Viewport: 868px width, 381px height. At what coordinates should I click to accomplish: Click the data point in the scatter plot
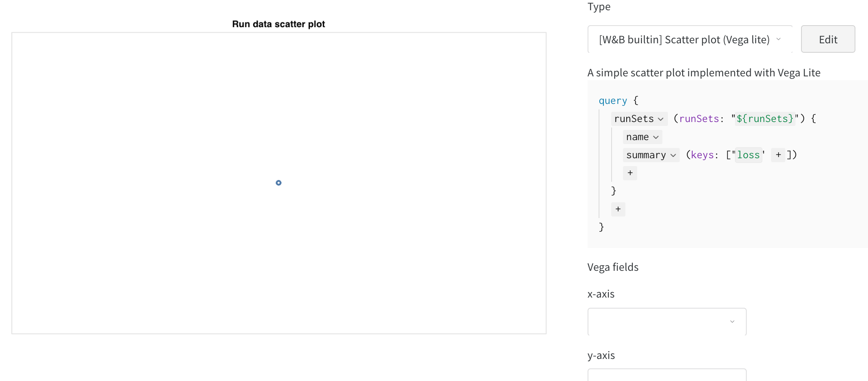click(279, 183)
